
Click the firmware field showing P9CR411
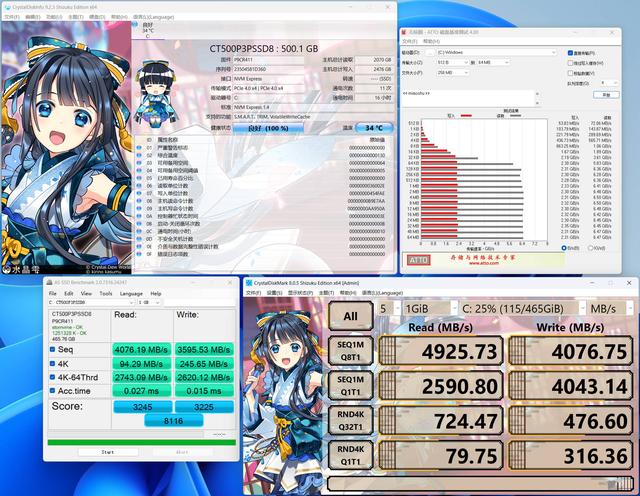[269, 60]
